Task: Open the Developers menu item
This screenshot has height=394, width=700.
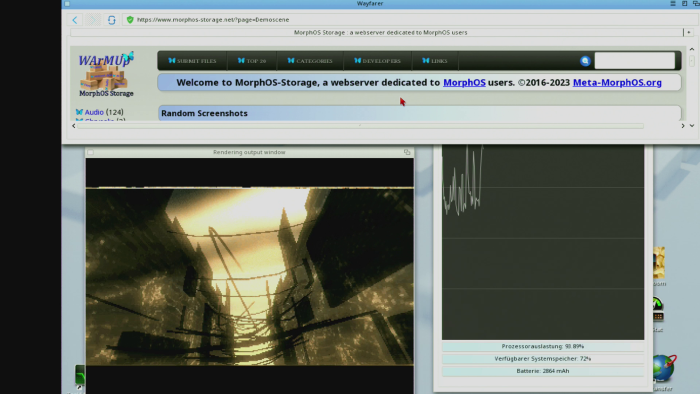Action: click(378, 61)
